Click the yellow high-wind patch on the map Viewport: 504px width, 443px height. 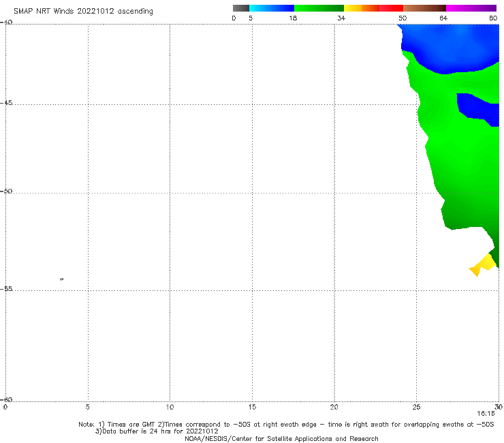click(x=484, y=264)
